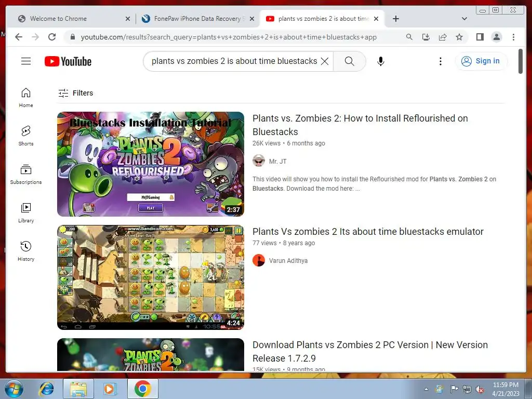This screenshot has height=399, width=532.
Task: Open YouTube settings three-dot menu
Action: click(x=441, y=61)
